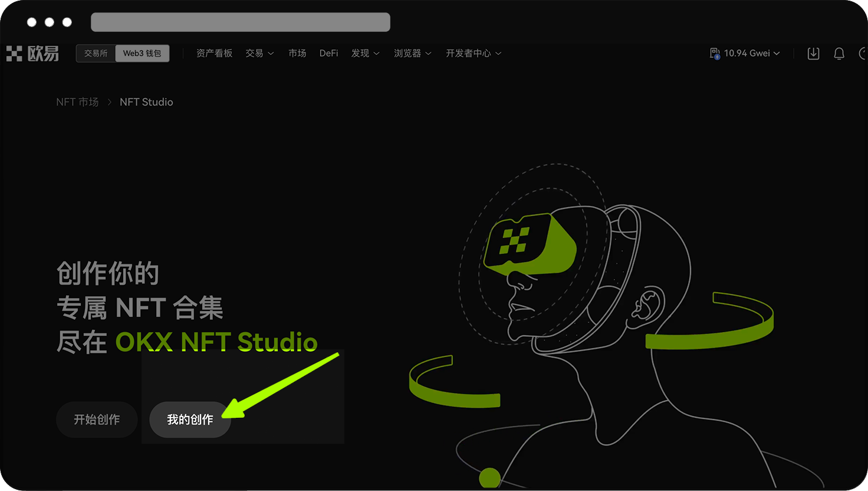
Task: Expand the 发现 dropdown menu
Action: (365, 53)
